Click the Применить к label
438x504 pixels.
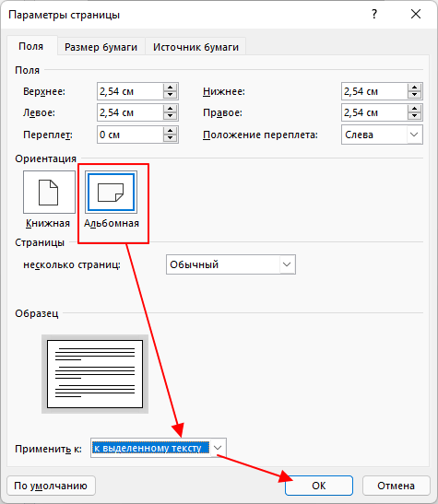pos(48,449)
